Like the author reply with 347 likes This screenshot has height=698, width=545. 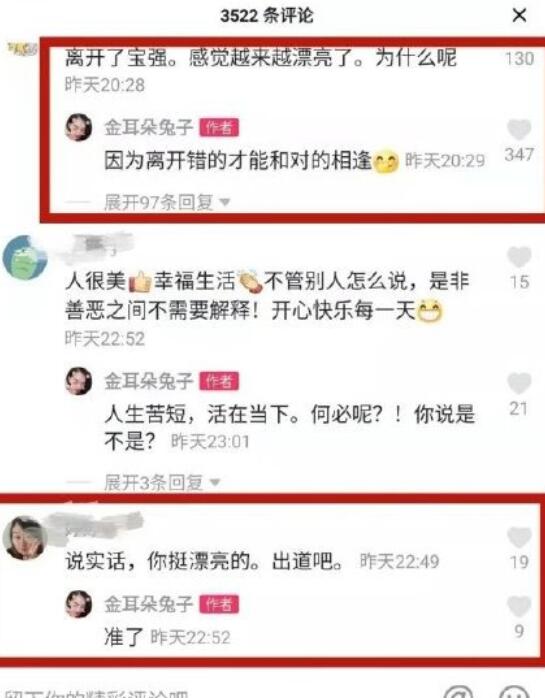coord(519,129)
